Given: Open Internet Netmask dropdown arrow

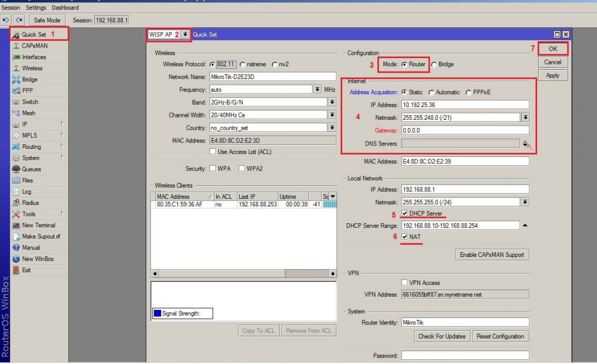Looking at the screenshot, I should pyautogui.click(x=525, y=117).
